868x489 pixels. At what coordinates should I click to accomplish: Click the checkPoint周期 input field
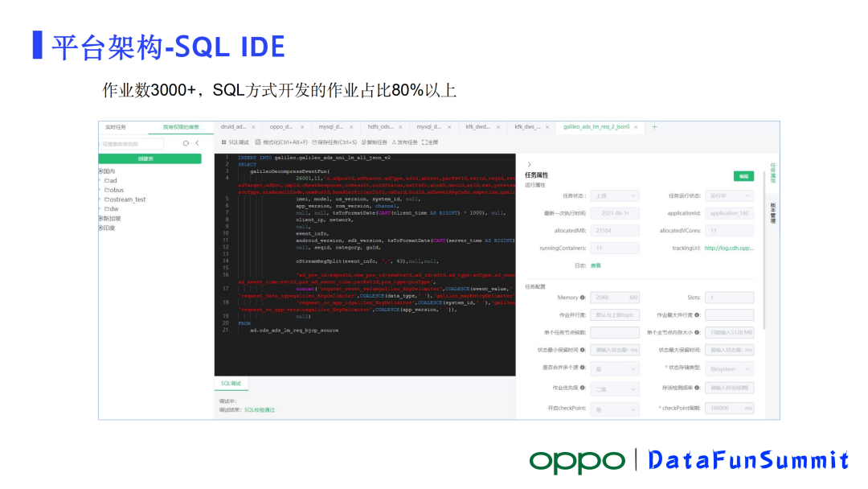click(x=729, y=408)
